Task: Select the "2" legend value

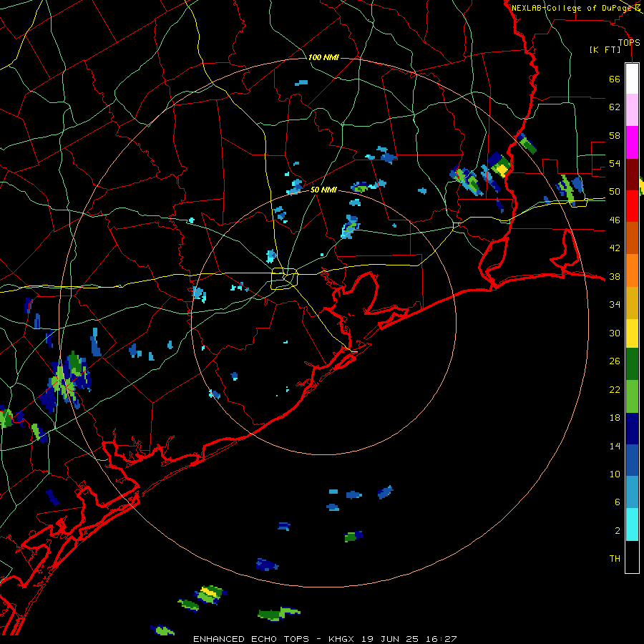Action: (618, 531)
